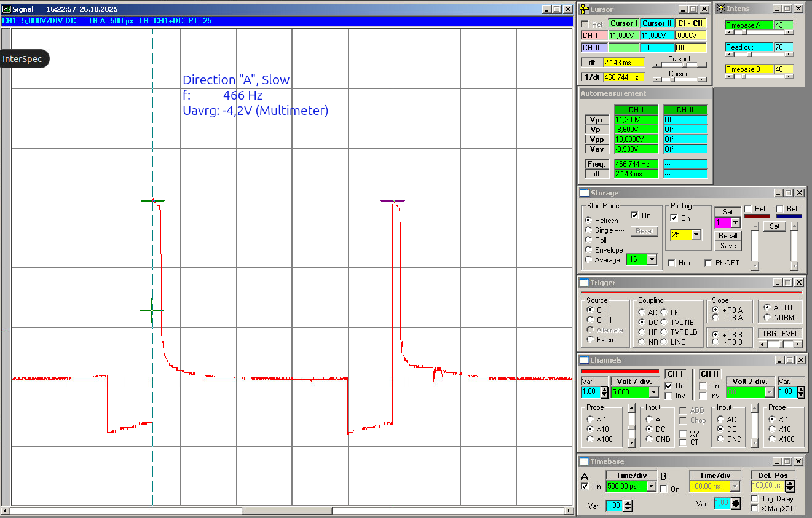Set trigger mode to NORM
Screen dimensions: 812x518
point(767,318)
